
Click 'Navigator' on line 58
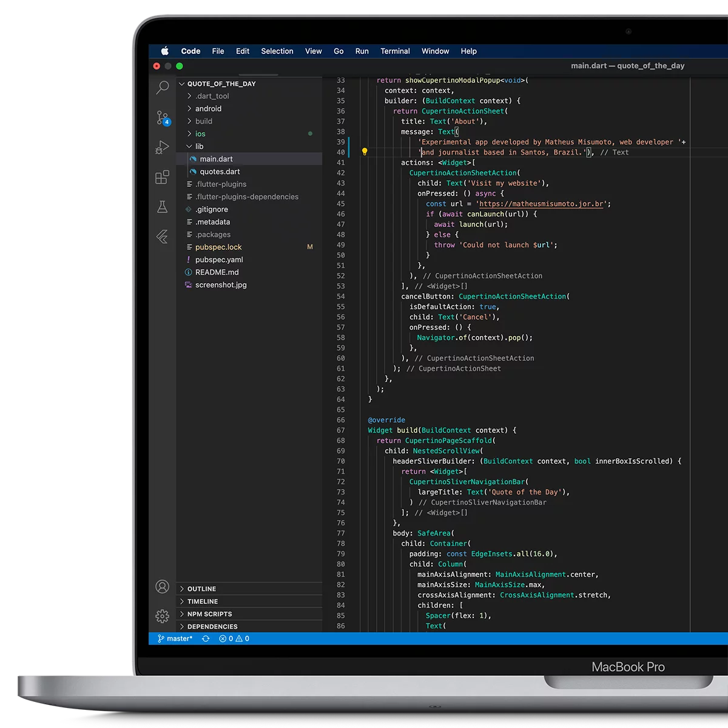(x=436, y=337)
